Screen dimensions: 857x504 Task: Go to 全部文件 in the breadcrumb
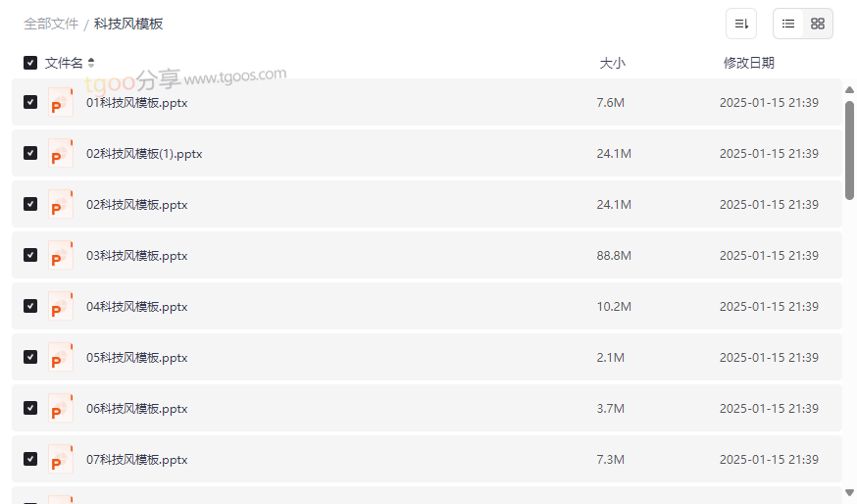[51, 24]
